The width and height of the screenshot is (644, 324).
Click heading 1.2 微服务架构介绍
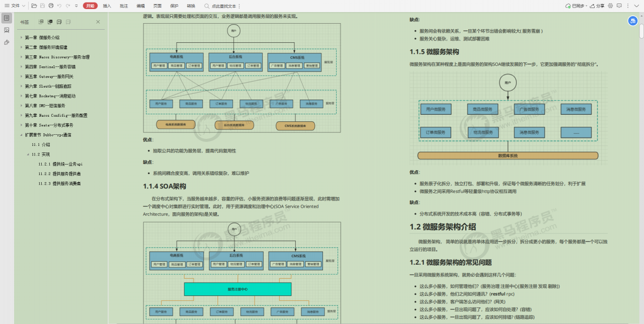click(443, 227)
